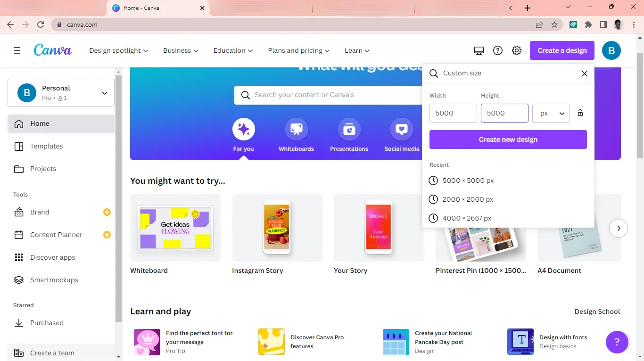The height and width of the screenshot is (361, 644).
Task: Bookmark this page with the star
Action: click(554, 25)
